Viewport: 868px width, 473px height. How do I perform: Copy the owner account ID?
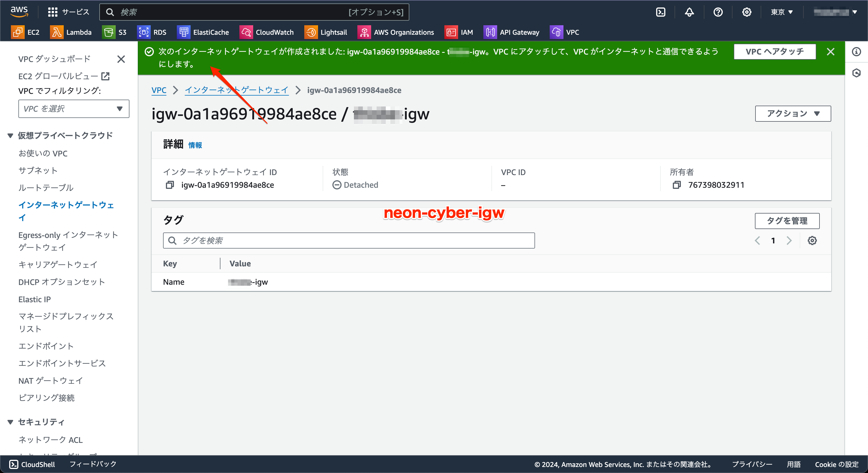[676, 185]
